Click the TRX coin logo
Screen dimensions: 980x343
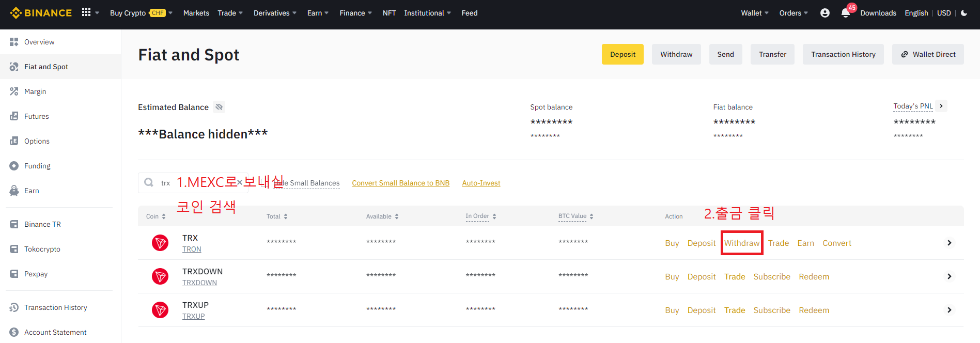point(160,243)
